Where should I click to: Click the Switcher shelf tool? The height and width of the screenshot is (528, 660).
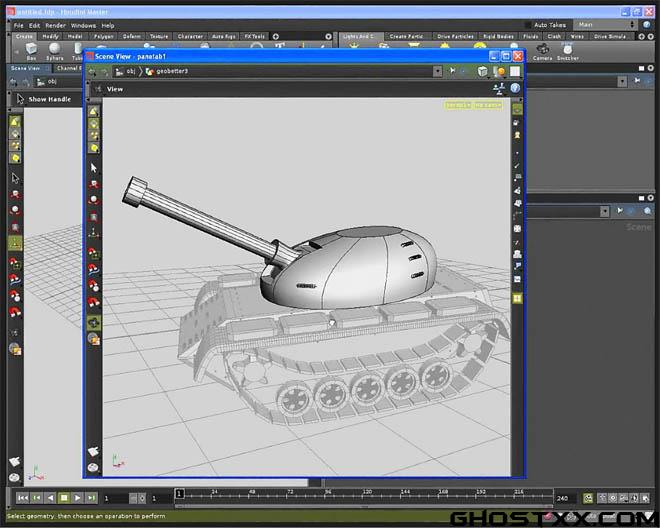coord(567,52)
